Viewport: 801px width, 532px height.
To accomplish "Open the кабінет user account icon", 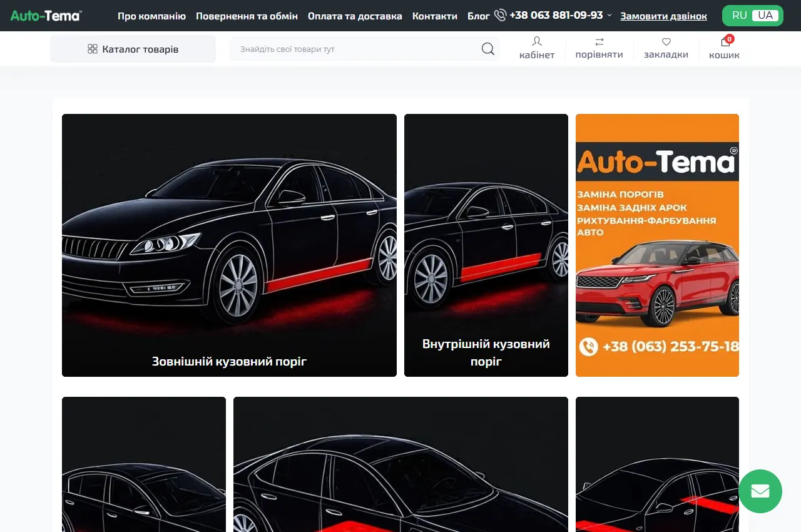I will 537,42.
